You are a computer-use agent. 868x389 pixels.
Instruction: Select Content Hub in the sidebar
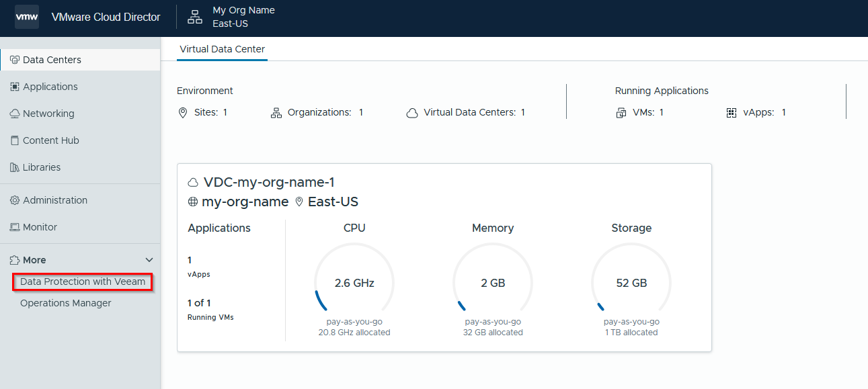point(80,140)
